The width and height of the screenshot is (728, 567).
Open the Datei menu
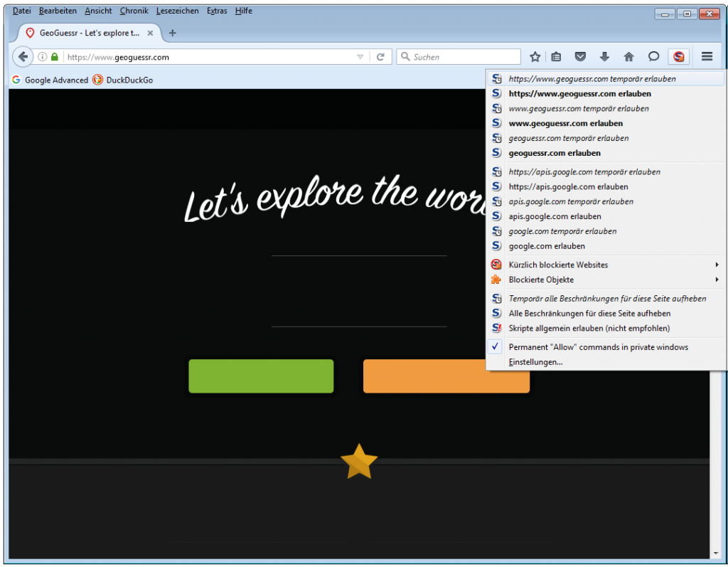pos(22,11)
